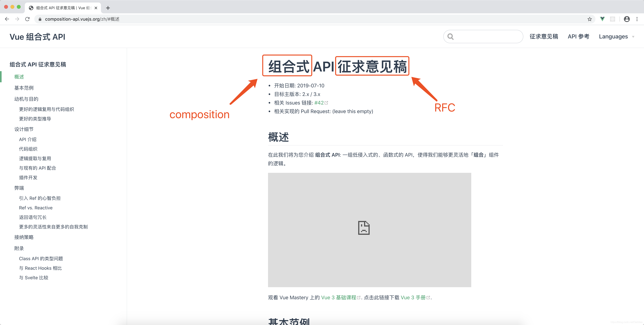
Task: Select 设计细节 in the sidebar
Action: click(x=24, y=129)
